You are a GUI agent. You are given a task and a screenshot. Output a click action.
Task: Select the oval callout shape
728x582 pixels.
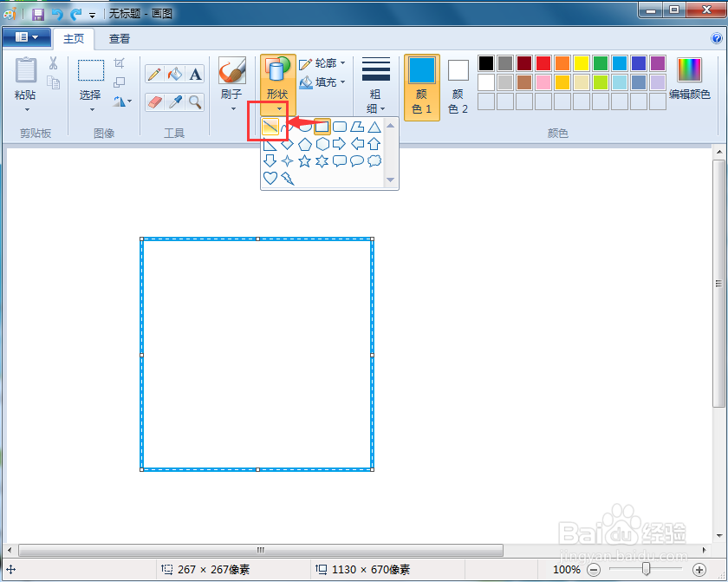(x=356, y=161)
